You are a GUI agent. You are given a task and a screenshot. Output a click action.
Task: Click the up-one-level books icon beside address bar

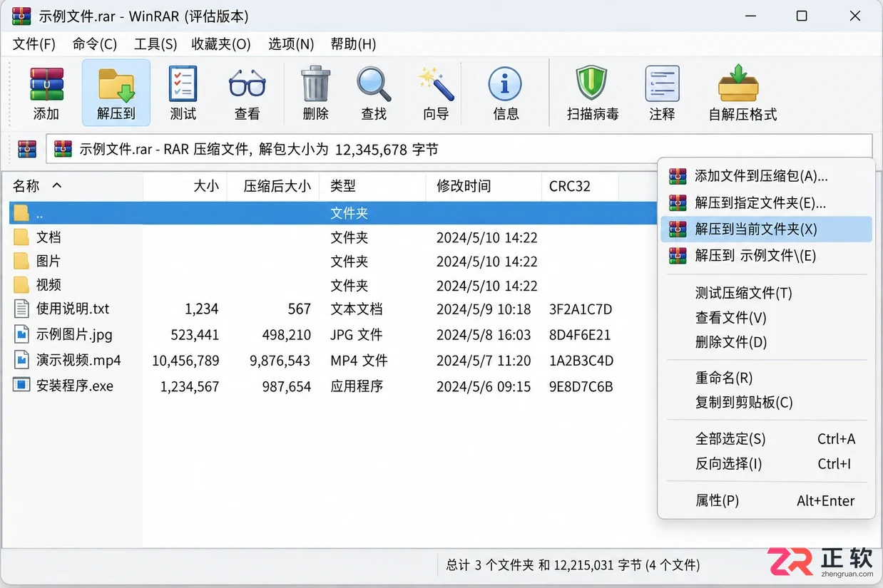tap(27, 149)
